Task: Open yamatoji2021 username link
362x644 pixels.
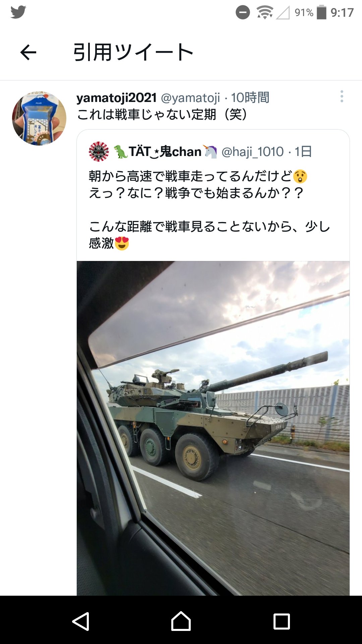Action: click(117, 98)
